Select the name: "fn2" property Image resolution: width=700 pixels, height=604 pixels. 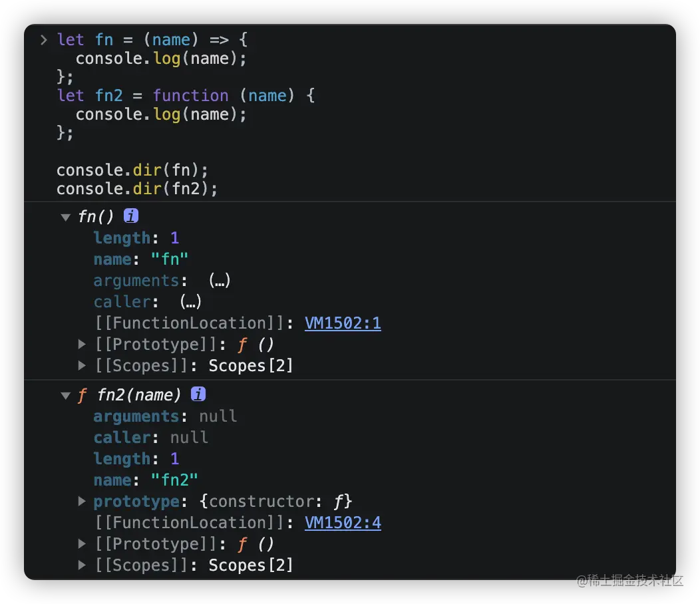(x=146, y=480)
